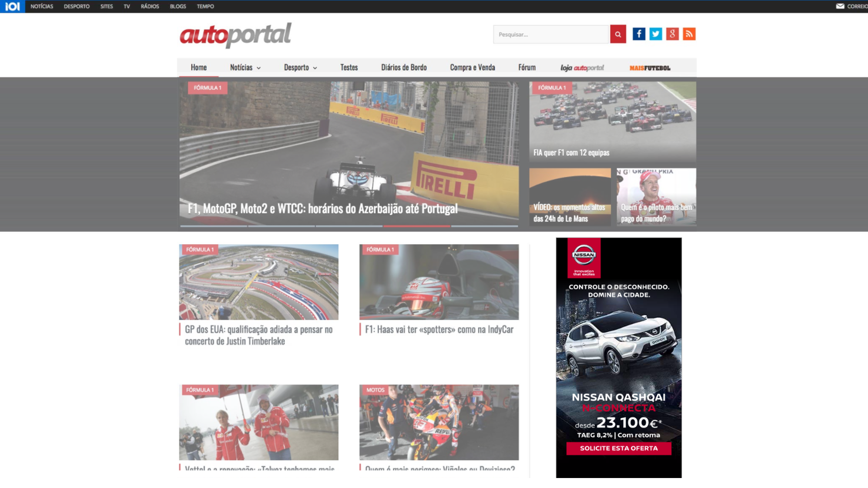The height and width of the screenshot is (488, 868).
Task: Click Fórmula 1 tag on FIA article
Action: pos(552,88)
